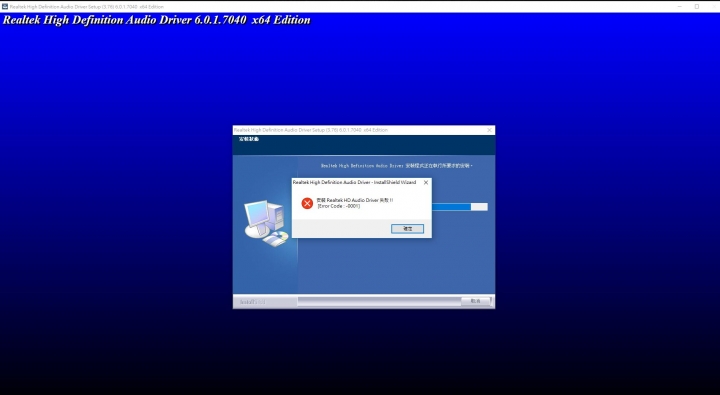
Task: Close the Realtek Audio Driver Setup window
Action: 489,130
